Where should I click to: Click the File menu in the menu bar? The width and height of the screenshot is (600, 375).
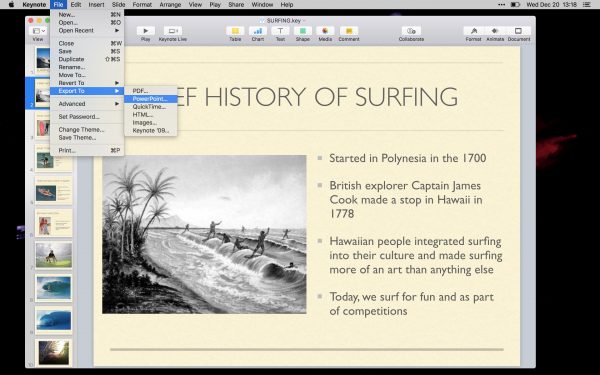(58, 5)
